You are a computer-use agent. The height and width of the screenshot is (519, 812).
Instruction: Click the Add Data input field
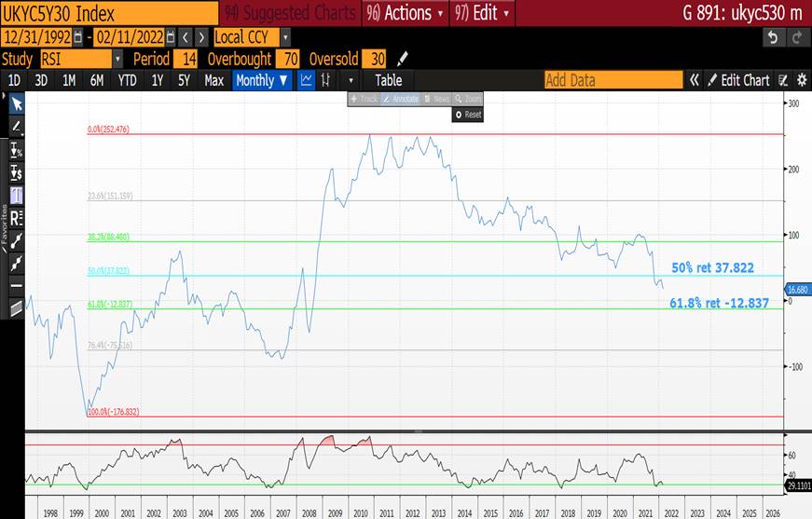[613, 80]
